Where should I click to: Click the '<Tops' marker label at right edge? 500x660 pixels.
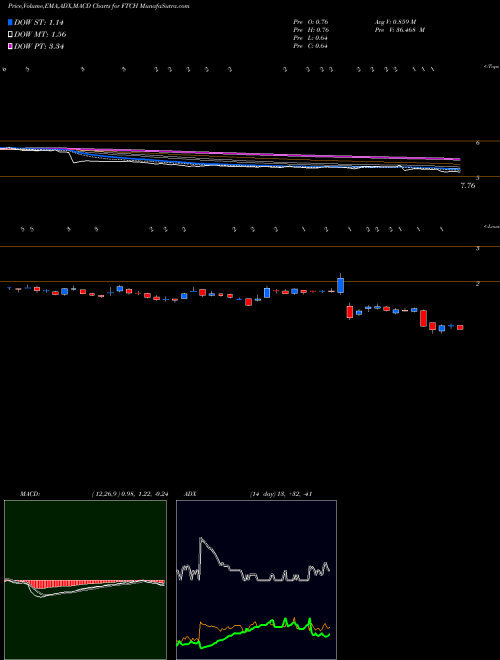point(491,67)
